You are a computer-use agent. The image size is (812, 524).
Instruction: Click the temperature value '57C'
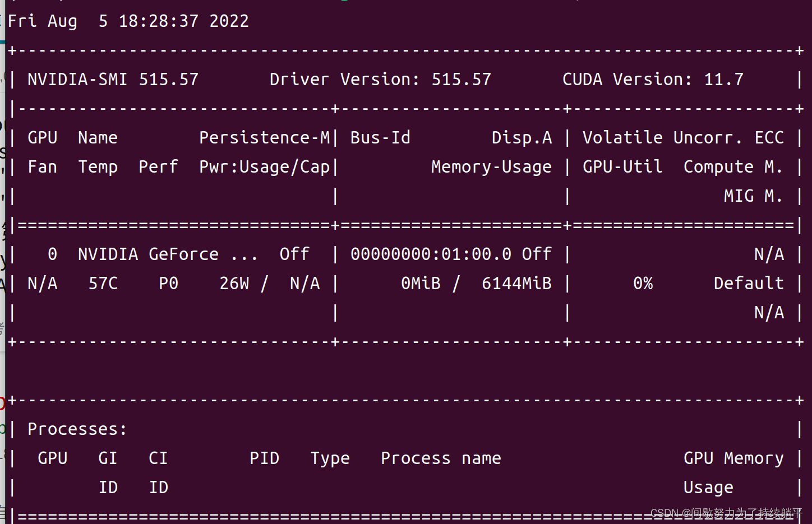coord(103,284)
